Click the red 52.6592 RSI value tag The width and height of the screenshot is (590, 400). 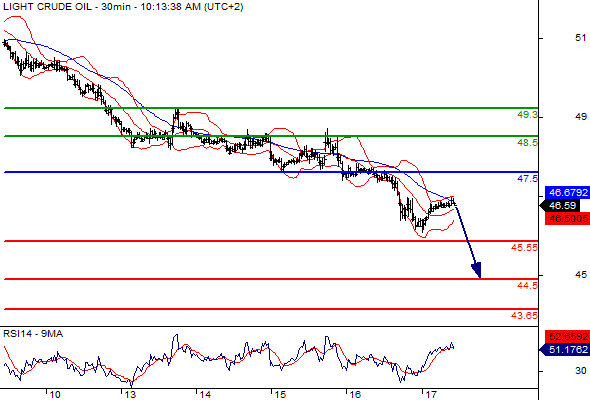point(567,336)
